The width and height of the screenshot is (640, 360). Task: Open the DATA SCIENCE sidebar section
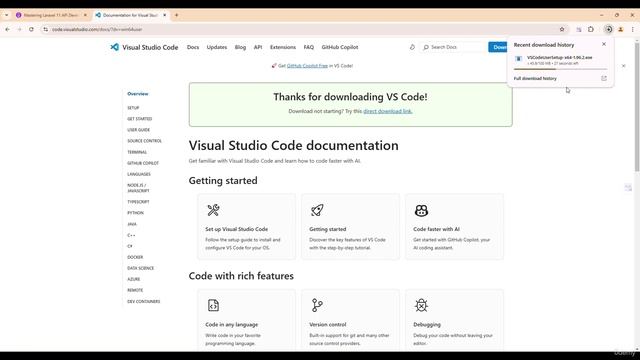[140, 268]
